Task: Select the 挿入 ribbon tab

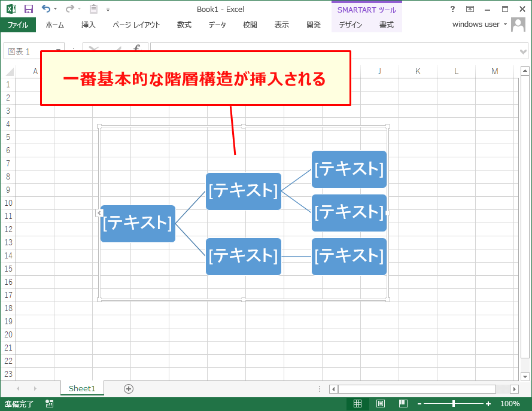Action: 88,25
